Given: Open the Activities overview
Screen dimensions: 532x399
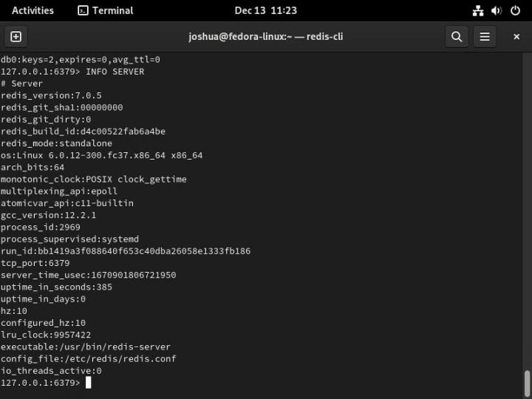Looking at the screenshot, I should tap(33, 10).
